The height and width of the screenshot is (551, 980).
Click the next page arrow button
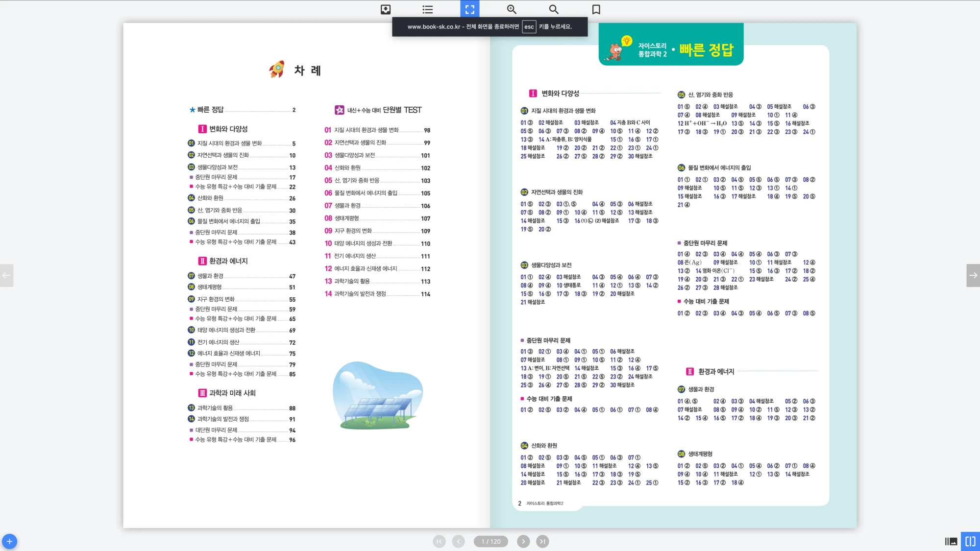click(523, 541)
